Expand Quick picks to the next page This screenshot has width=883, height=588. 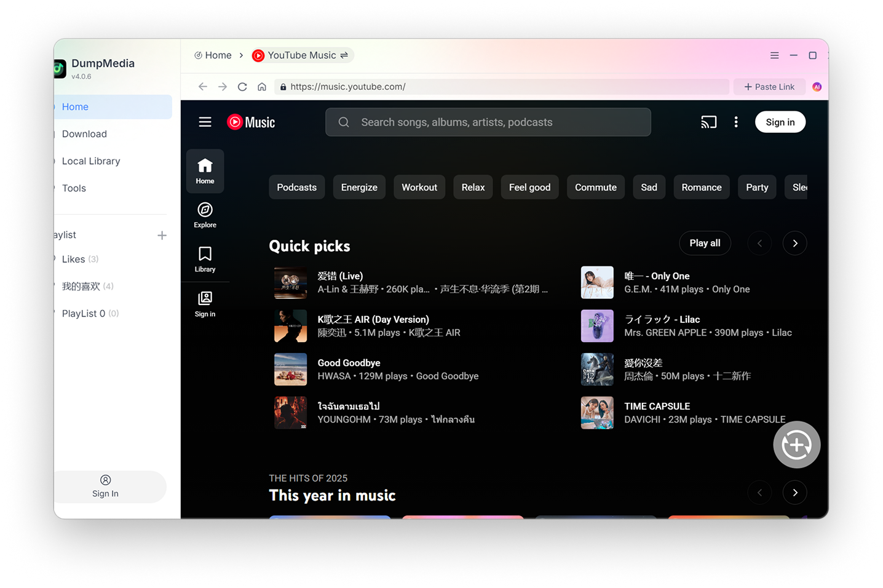point(794,243)
